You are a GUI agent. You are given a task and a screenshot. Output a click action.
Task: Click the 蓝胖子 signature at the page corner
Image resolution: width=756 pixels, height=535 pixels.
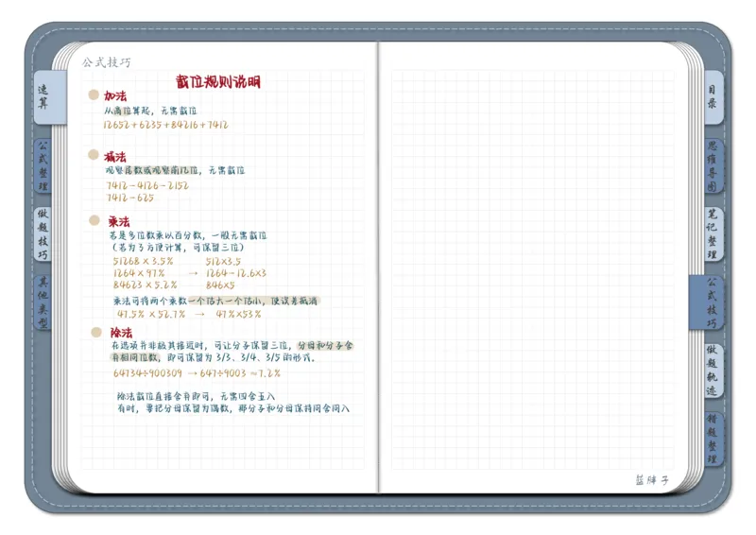tap(652, 480)
